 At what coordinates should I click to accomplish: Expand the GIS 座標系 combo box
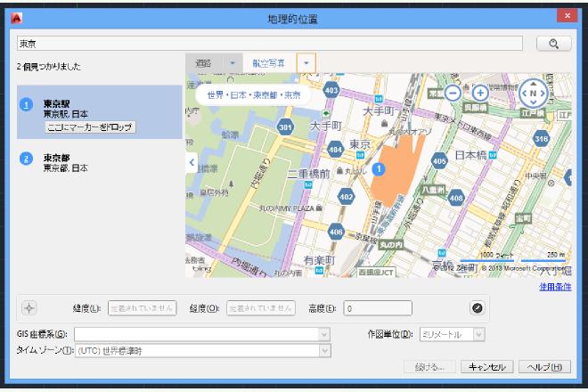[324, 334]
